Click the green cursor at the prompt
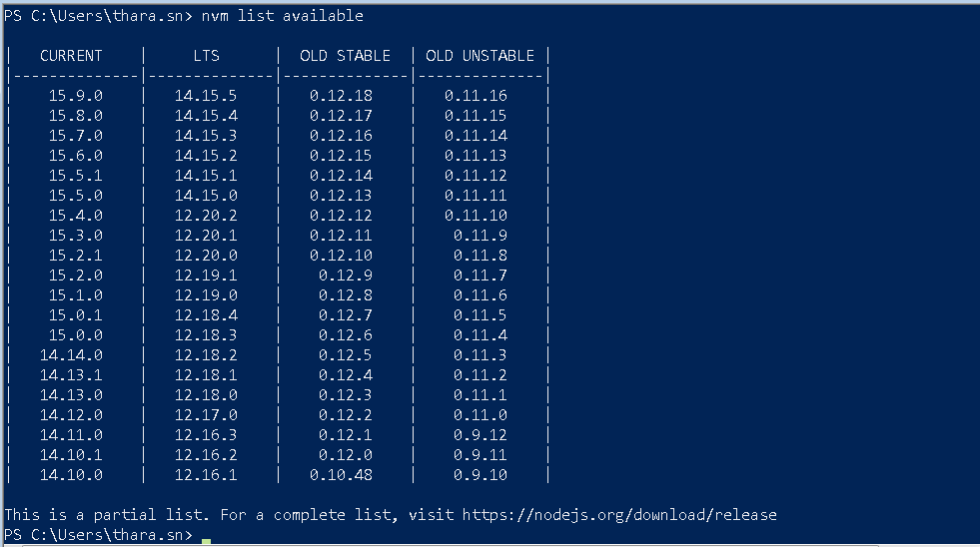Screen dimensions: 980x547 (x=206, y=541)
